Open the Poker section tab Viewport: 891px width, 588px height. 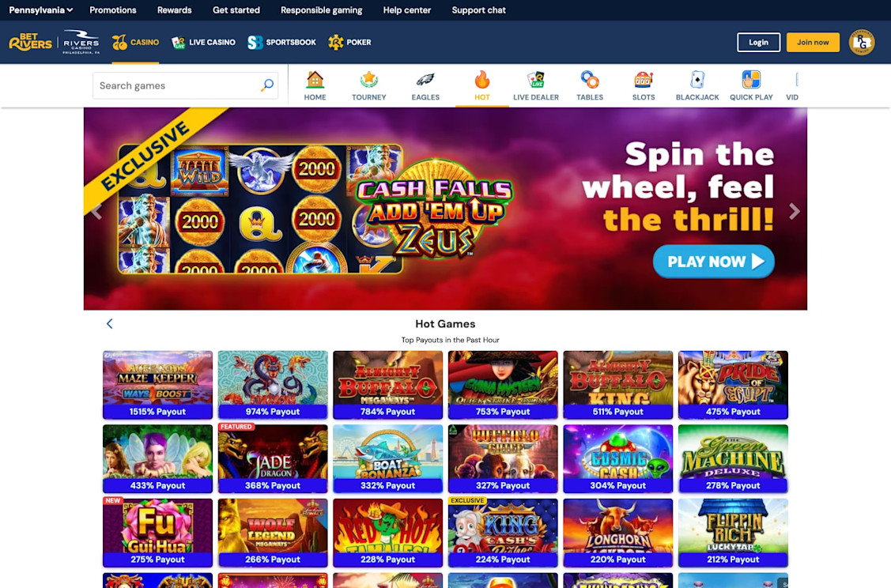pyautogui.click(x=349, y=42)
